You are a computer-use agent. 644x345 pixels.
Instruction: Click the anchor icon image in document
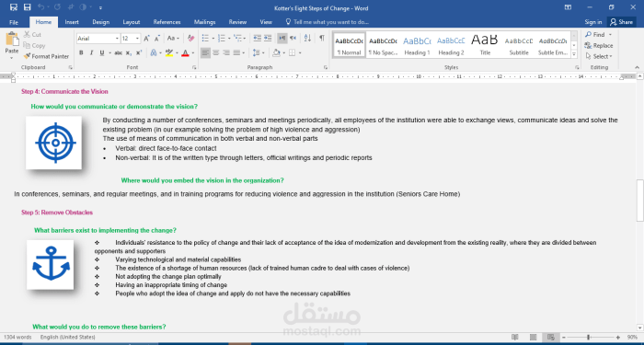(50, 265)
